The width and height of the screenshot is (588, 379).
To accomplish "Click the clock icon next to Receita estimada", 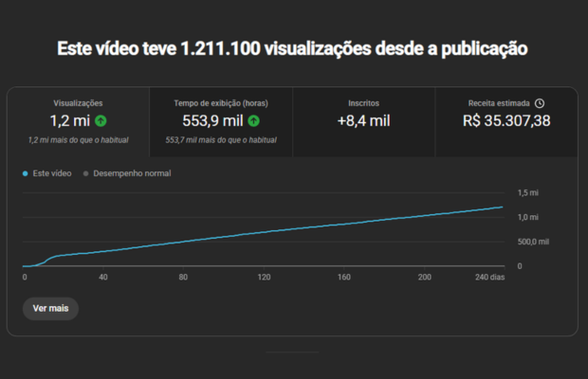I will pos(539,102).
